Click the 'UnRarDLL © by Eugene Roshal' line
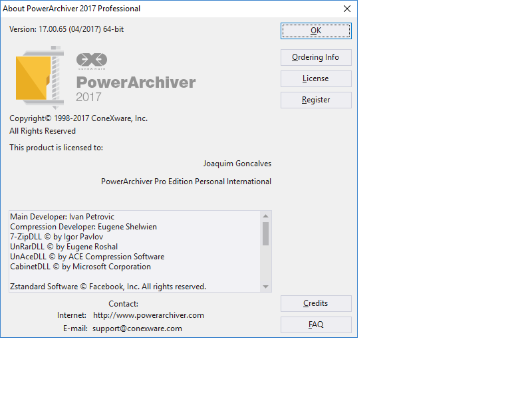 pyautogui.click(x=64, y=247)
